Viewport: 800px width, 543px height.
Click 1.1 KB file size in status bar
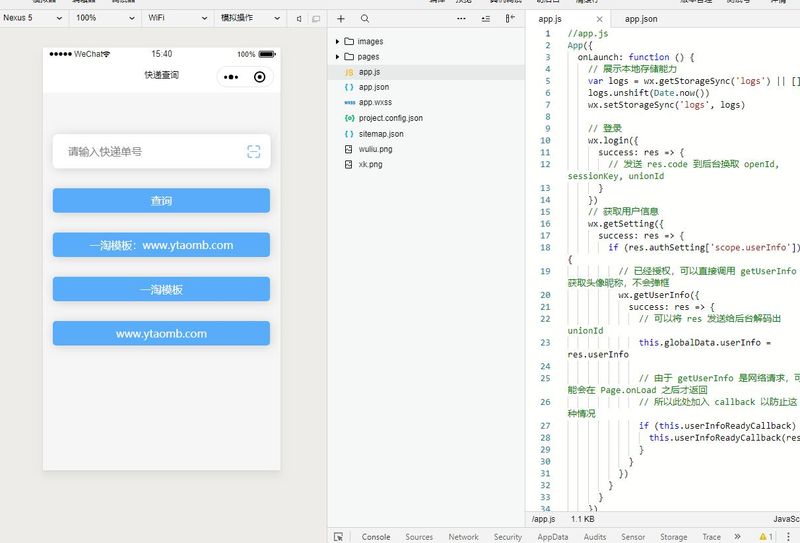[x=583, y=519]
